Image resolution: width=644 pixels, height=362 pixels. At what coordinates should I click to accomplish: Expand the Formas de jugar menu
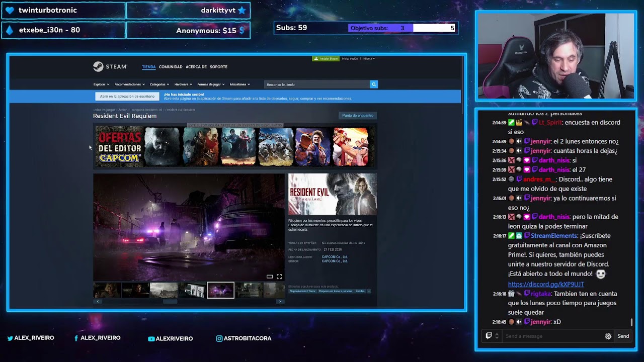pos(211,84)
